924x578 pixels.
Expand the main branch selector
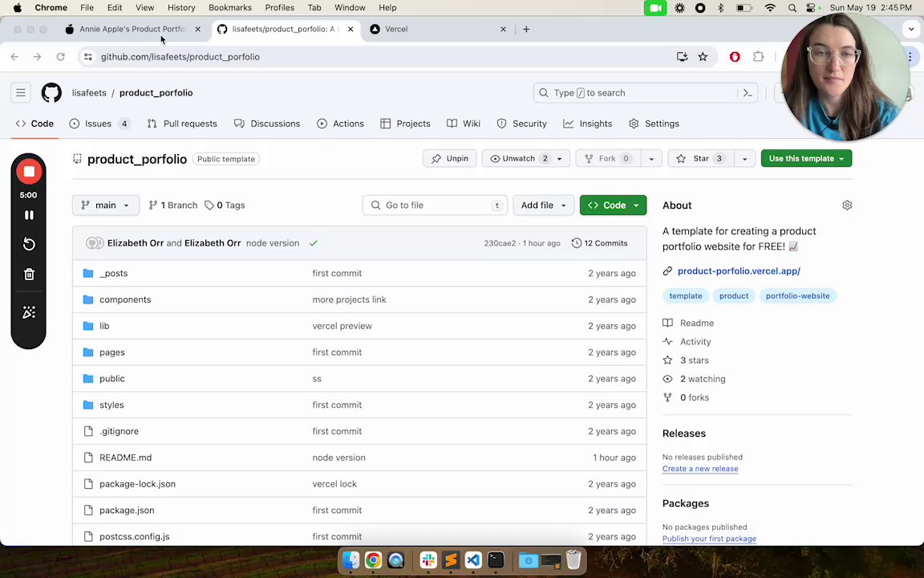point(106,206)
